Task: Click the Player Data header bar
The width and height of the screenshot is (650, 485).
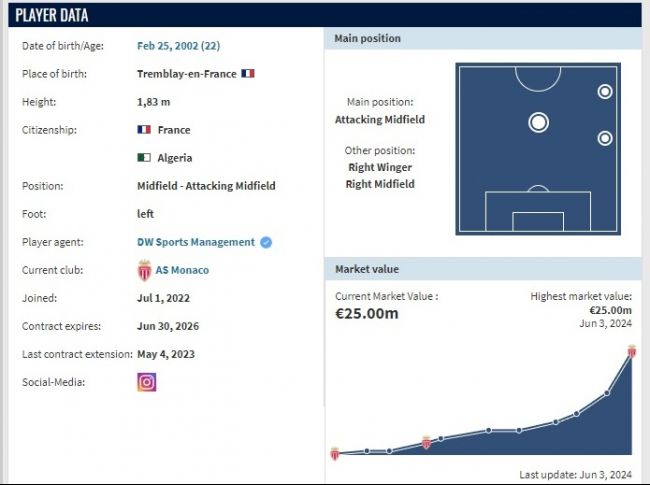Action: 325,15
